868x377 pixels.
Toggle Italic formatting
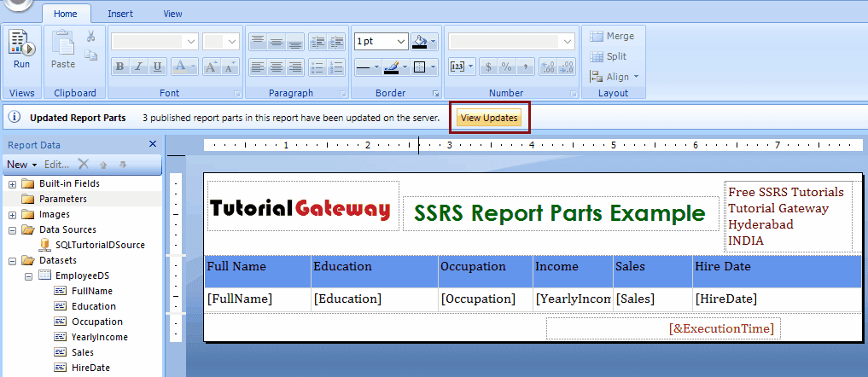click(x=138, y=67)
